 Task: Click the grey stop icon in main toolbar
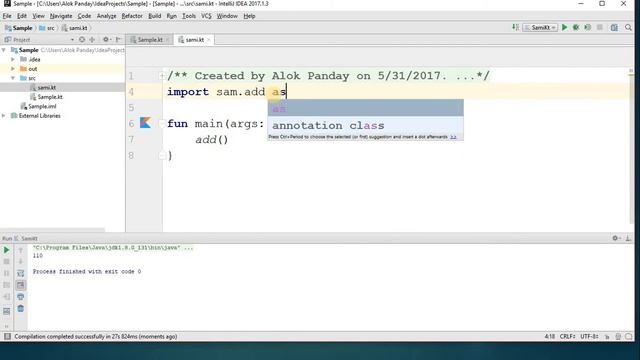[599, 27]
